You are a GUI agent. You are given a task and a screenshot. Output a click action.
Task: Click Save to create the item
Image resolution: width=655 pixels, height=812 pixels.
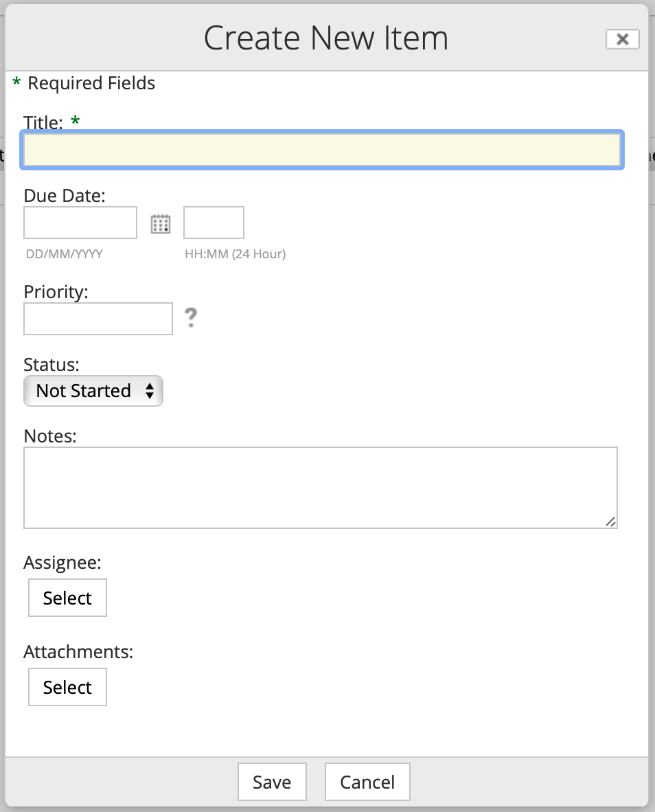tap(272, 782)
